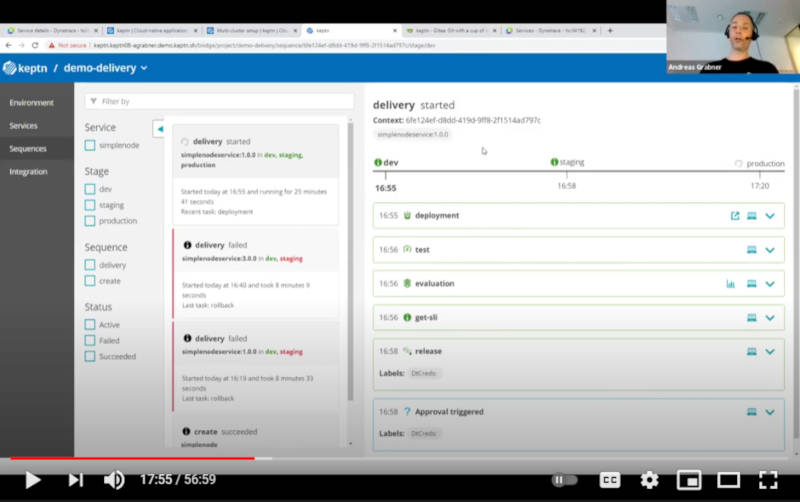
Task: Open the demo-delivery project dropdown
Action: (106, 68)
